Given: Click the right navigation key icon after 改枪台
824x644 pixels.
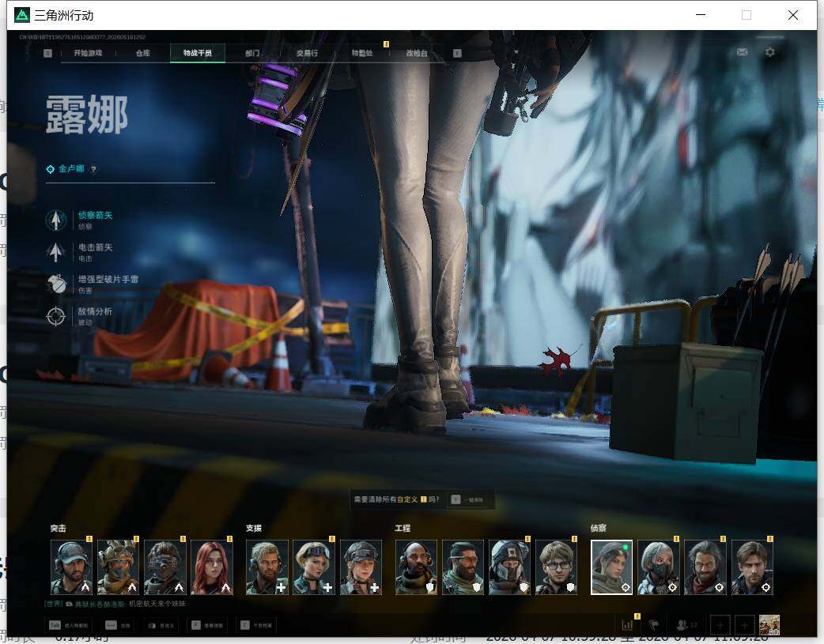Looking at the screenshot, I should tap(457, 53).
